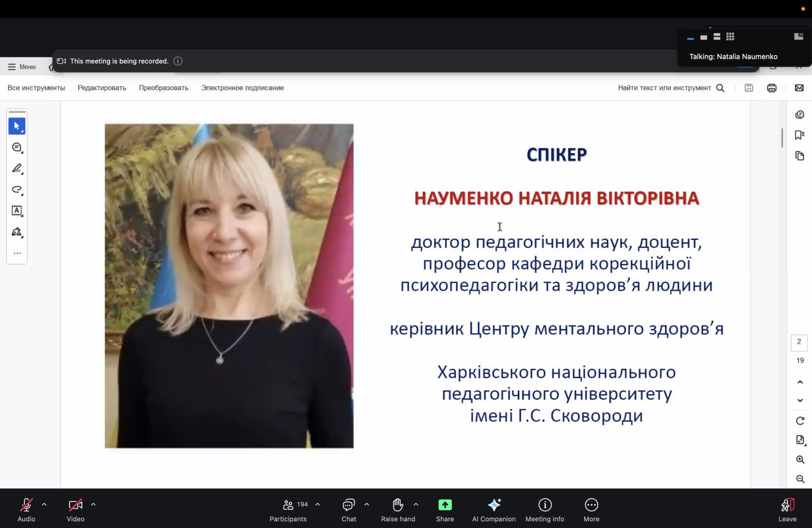Expand Raise hand reactions arrow

pos(416,505)
